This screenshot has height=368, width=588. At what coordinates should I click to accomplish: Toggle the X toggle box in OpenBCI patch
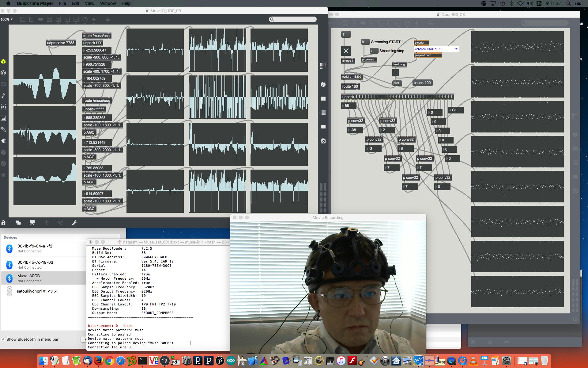pyautogui.click(x=346, y=51)
